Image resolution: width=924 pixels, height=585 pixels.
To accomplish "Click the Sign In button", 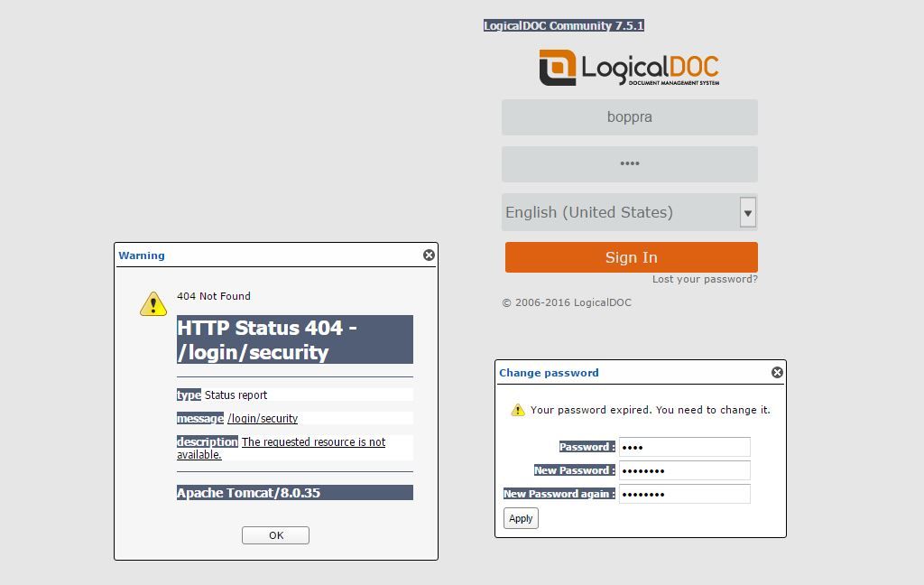I will [x=631, y=257].
